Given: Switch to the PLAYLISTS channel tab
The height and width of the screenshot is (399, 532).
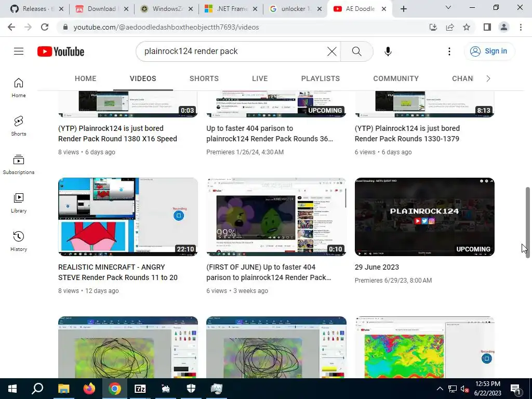Looking at the screenshot, I should click(x=320, y=78).
